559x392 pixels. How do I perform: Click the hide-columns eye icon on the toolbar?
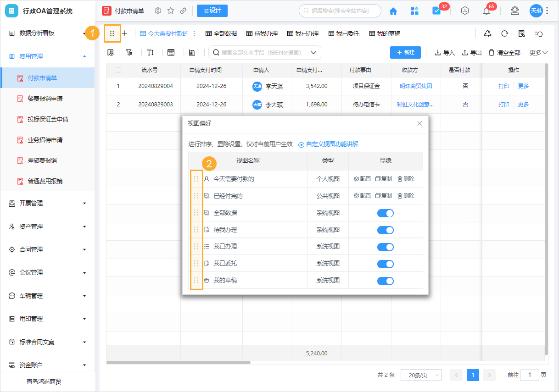tap(111, 52)
